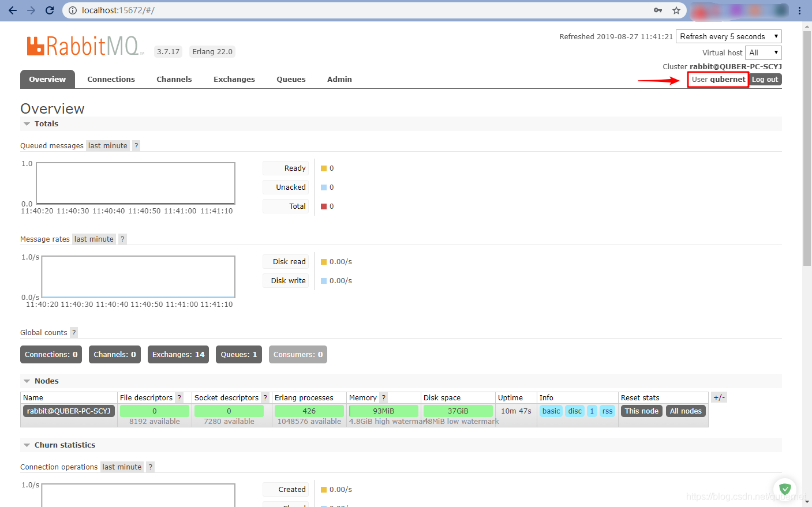Open the Chrome three-dot menu
Viewport: 812px width, 507px height.
pyautogui.click(x=799, y=10)
